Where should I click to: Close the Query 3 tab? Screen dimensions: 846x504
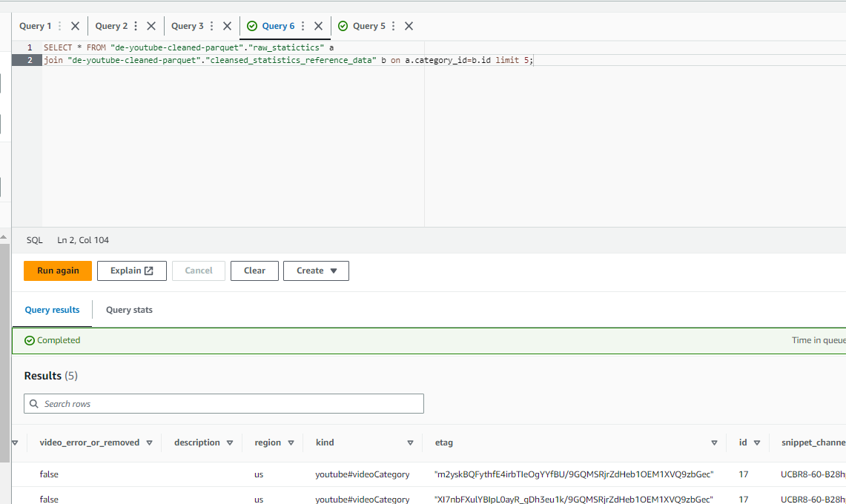[x=226, y=25]
